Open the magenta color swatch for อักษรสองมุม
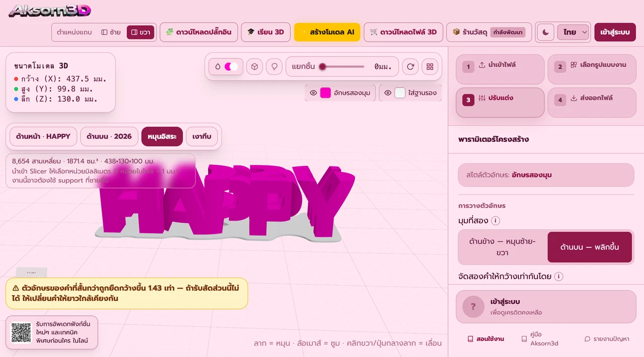The image size is (644, 357). [326, 93]
